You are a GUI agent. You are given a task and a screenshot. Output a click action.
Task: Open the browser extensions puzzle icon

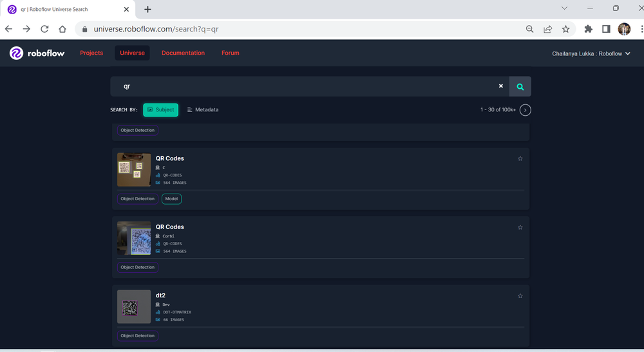(x=588, y=29)
